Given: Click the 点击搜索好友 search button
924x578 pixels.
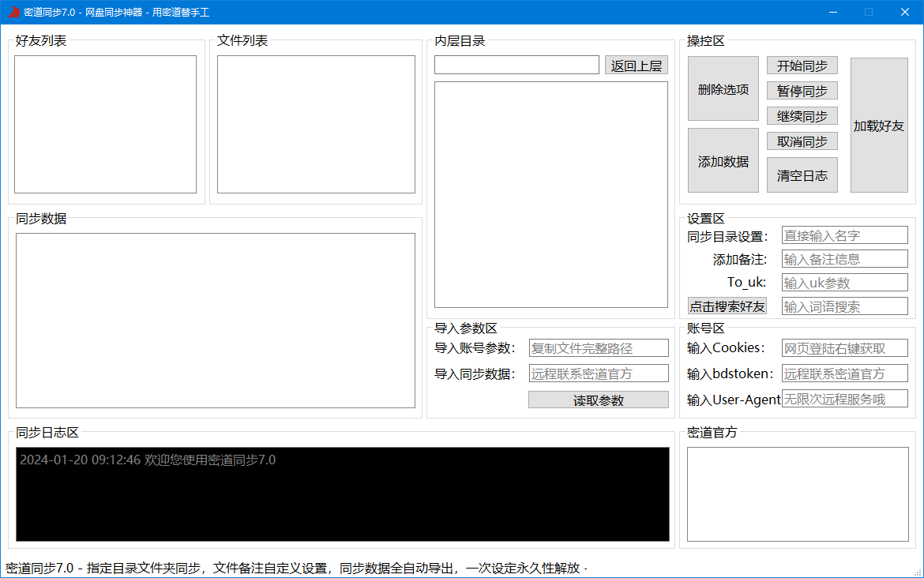Looking at the screenshot, I should (x=727, y=306).
